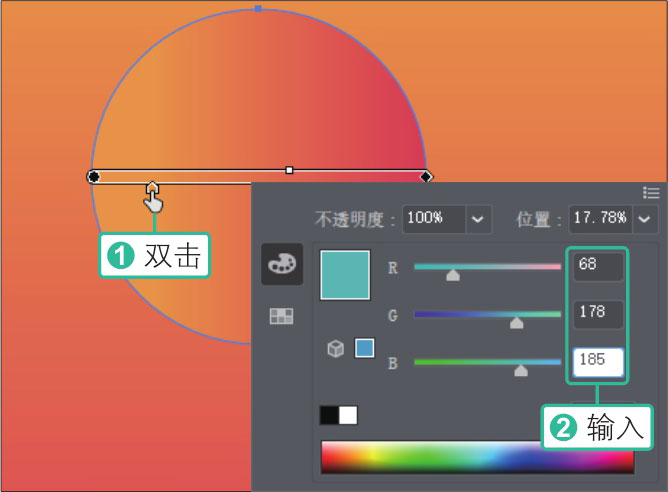Click the B value field showing 185
The height and width of the screenshot is (492, 668).
coord(597,361)
